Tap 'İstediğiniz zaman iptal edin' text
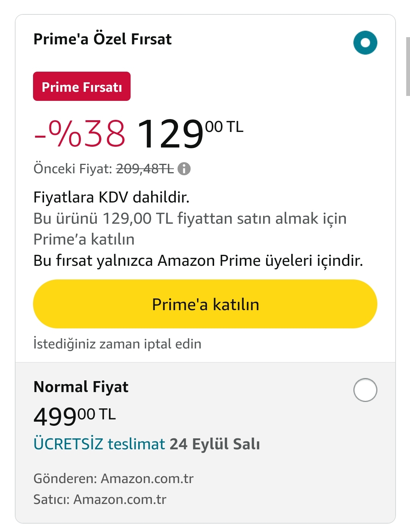The width and height of the screenshot is (410, 532). pos(117,344)
